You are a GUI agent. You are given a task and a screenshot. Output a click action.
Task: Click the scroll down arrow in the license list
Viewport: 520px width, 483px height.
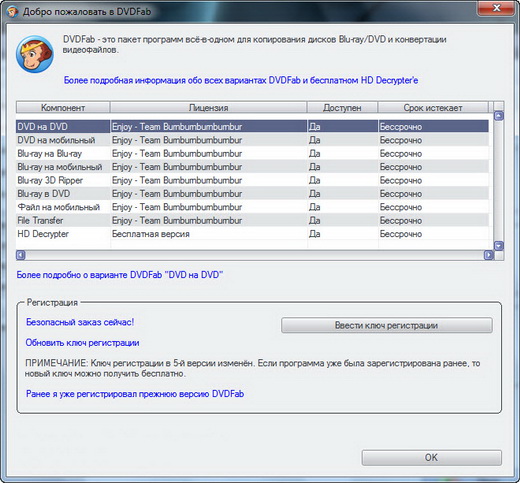click(499, 246)
